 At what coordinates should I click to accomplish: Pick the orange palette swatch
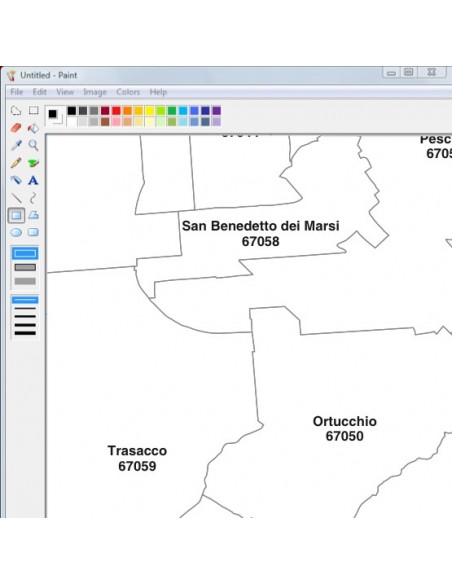(127, 111)
